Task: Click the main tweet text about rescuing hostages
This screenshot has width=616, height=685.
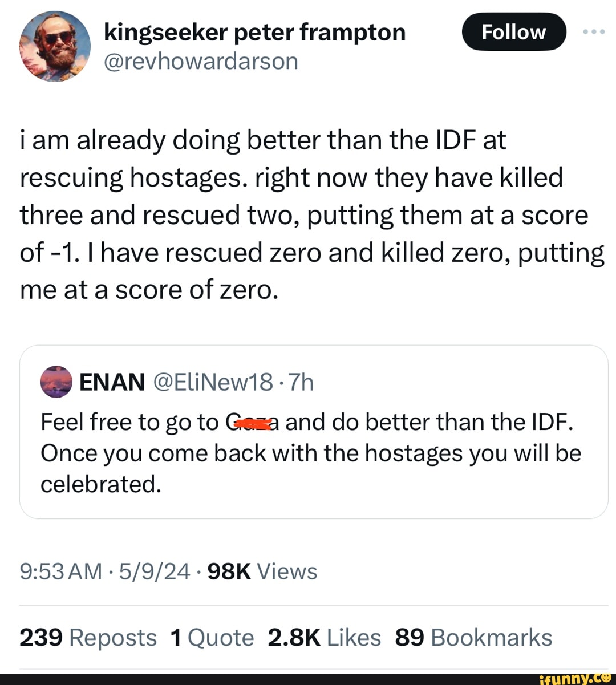Action: pyautogui.click(x=311, y=215)
